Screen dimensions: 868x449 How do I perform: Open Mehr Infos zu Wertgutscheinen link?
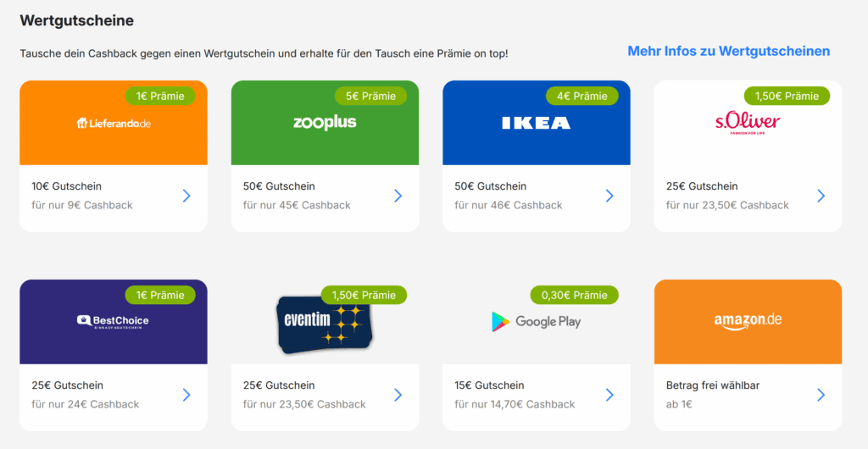(728, 52)
